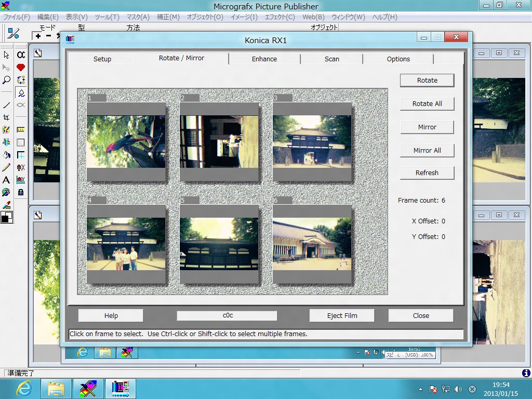Select frame 6 temple building thumbnail

(x=312, y=244)
